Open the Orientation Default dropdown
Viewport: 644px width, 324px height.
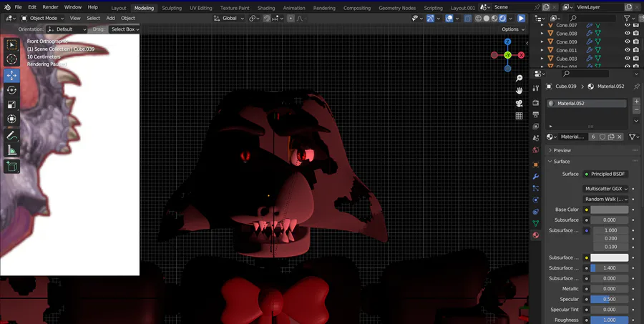[x=67, y=29]
